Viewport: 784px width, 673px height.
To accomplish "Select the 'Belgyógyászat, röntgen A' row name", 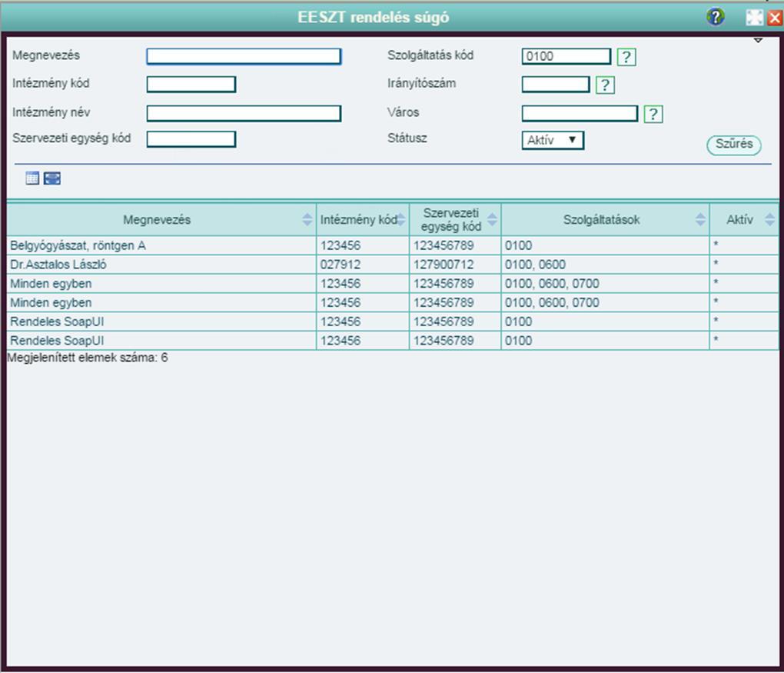I will click(78, 245).
